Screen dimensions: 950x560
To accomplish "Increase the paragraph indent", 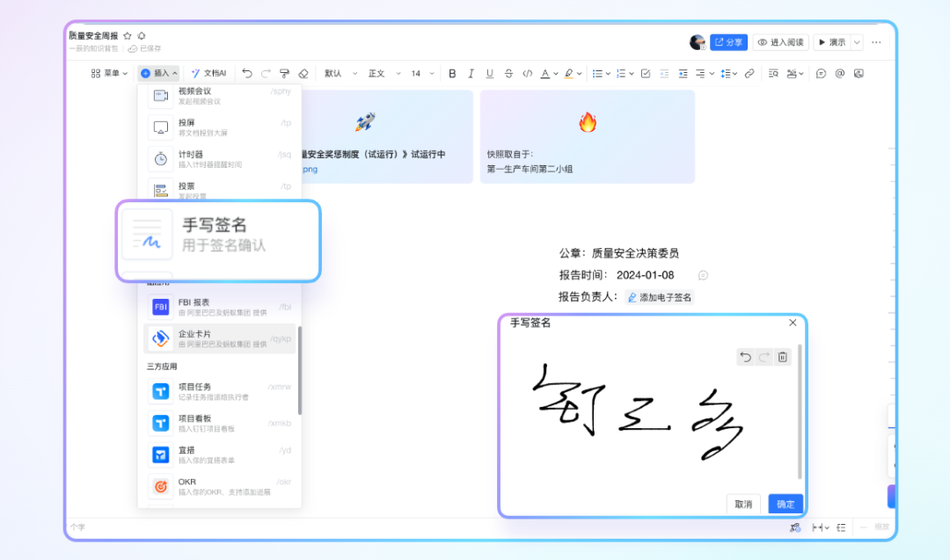I will [x=683, y=73].
